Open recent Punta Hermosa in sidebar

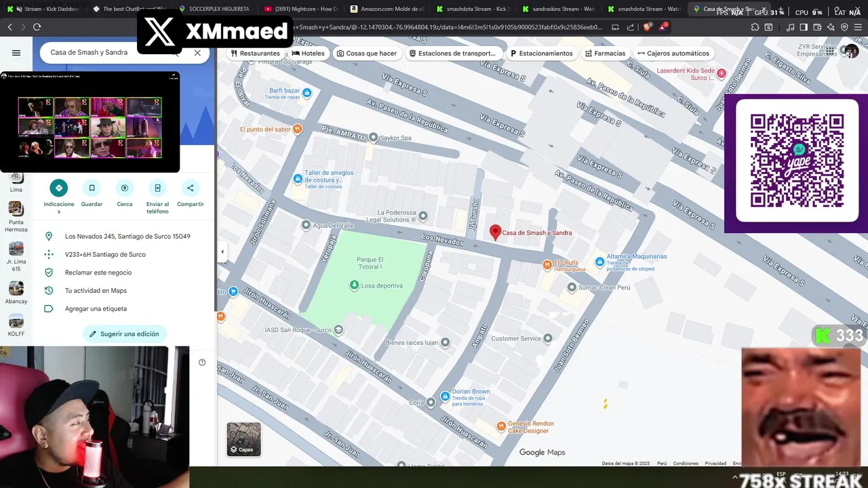tap(16, 216)
